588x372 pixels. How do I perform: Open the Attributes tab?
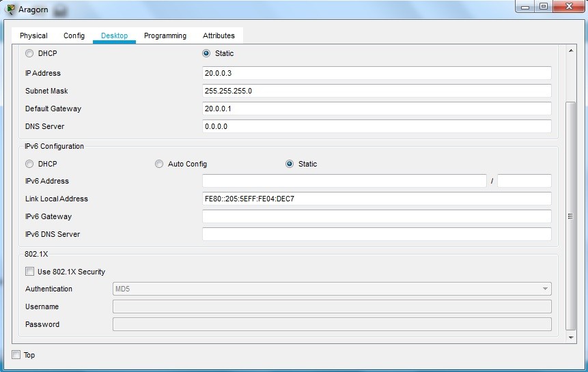pos(219,35)
